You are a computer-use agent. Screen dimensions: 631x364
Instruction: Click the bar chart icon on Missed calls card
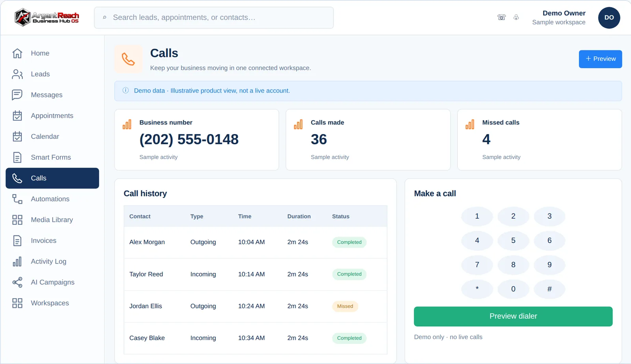click(x=470, y=125)
